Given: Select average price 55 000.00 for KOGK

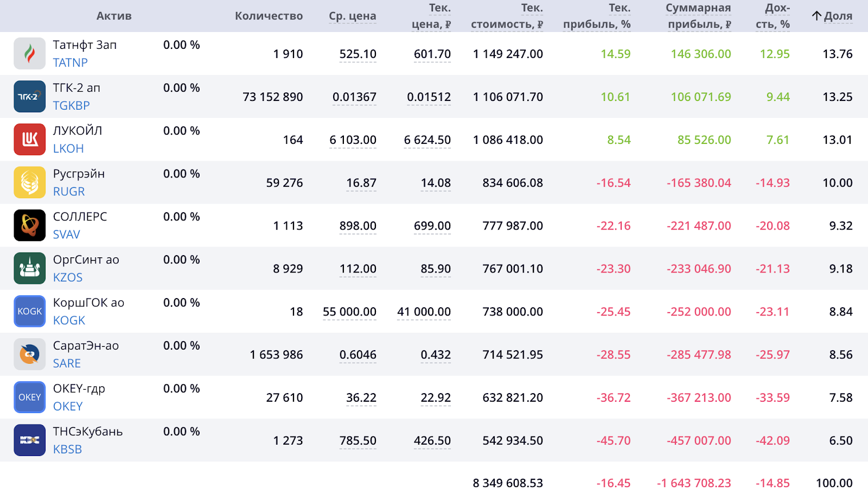Looking at the screenshot, I should point(349,312).
